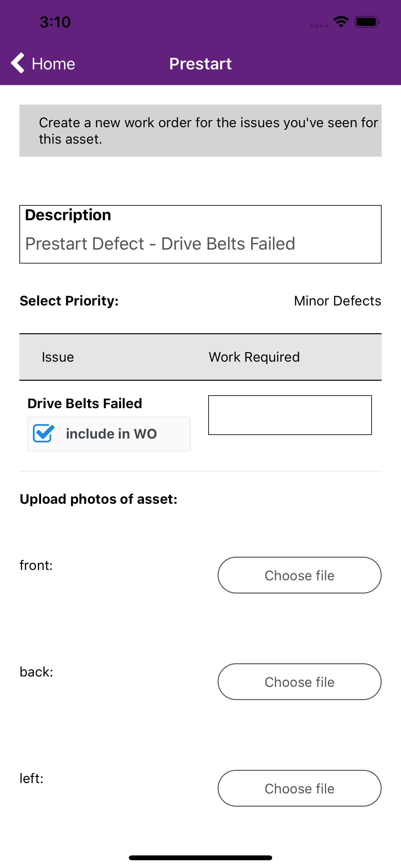This screenshot has height=868, width=401.
Task: Focus the Work Required text box
Action: 290,415
